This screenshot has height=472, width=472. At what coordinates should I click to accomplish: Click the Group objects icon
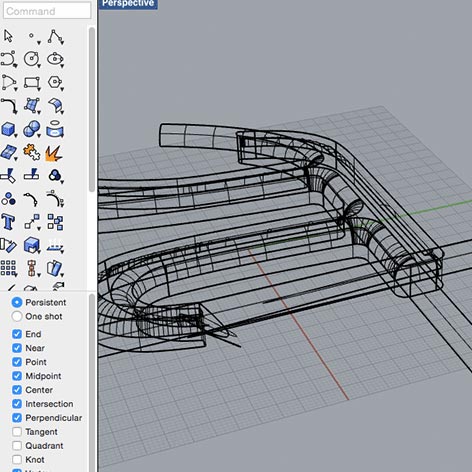55,175
